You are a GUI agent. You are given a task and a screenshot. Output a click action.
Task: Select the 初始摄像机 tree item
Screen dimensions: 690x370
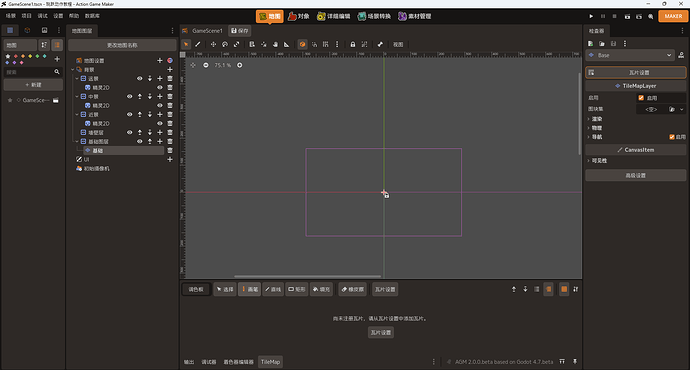[x=97, y=169]
